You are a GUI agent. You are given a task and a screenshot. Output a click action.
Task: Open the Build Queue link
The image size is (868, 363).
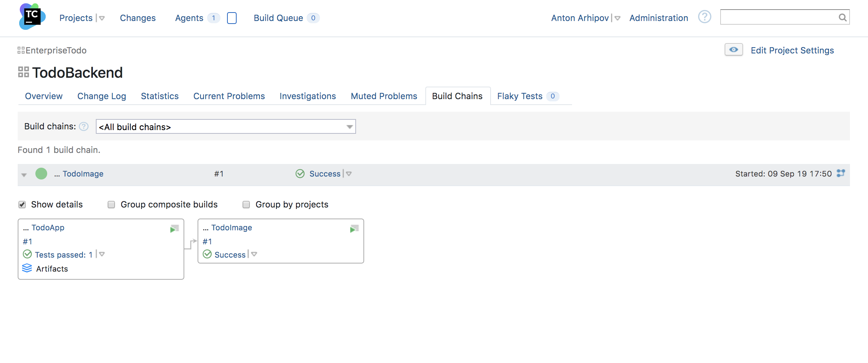[x=278, y=18]
